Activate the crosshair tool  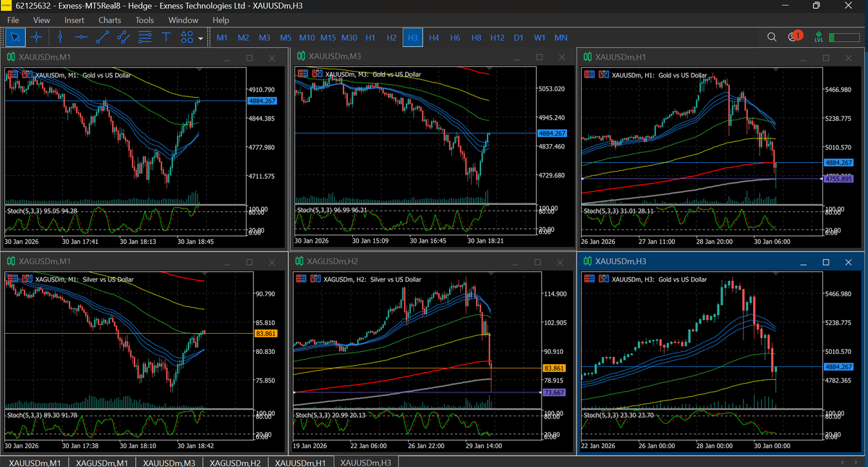point(36,37)
